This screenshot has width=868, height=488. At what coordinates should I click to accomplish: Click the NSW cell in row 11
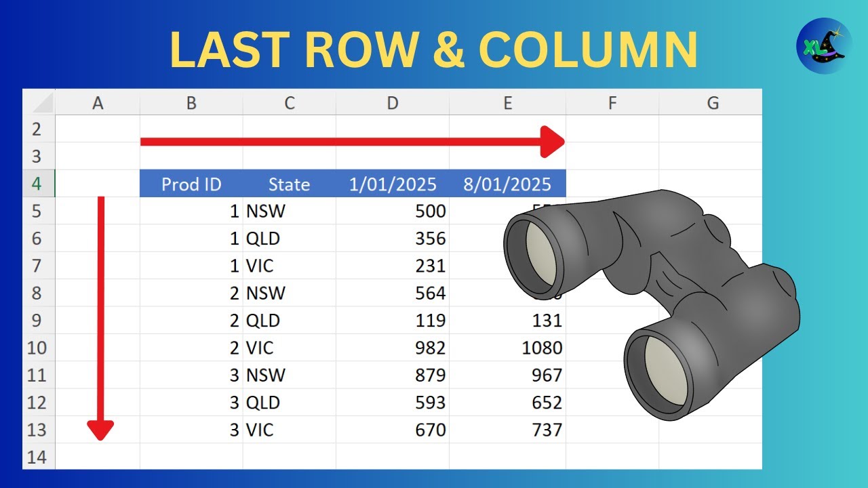(290, 375)
